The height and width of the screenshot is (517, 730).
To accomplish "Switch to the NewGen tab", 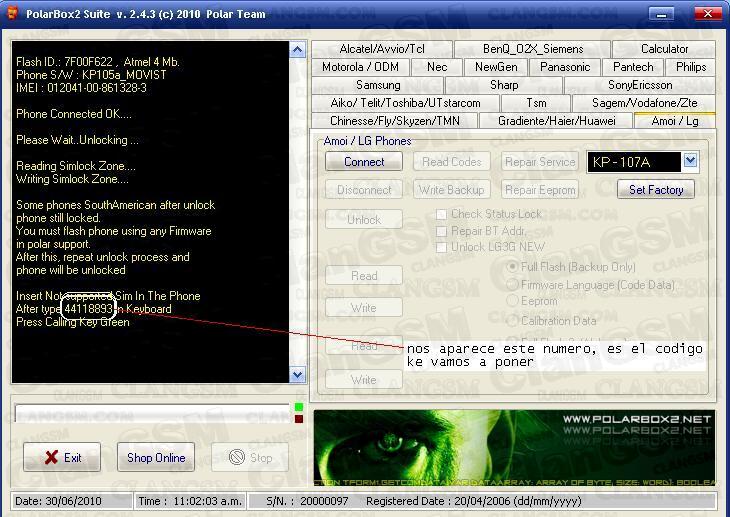I will point(496,67).
